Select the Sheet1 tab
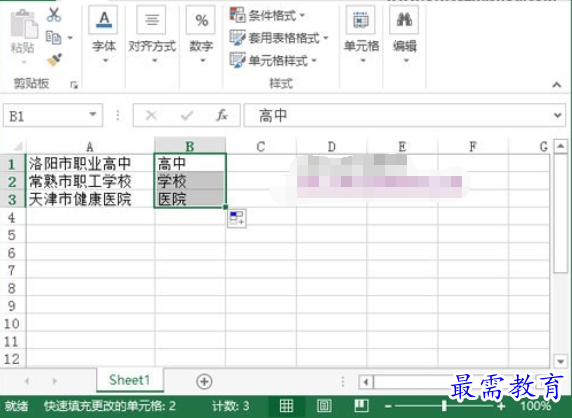This screenshot has width=572, height=418. pyautogui.click(x=130, y=380)
